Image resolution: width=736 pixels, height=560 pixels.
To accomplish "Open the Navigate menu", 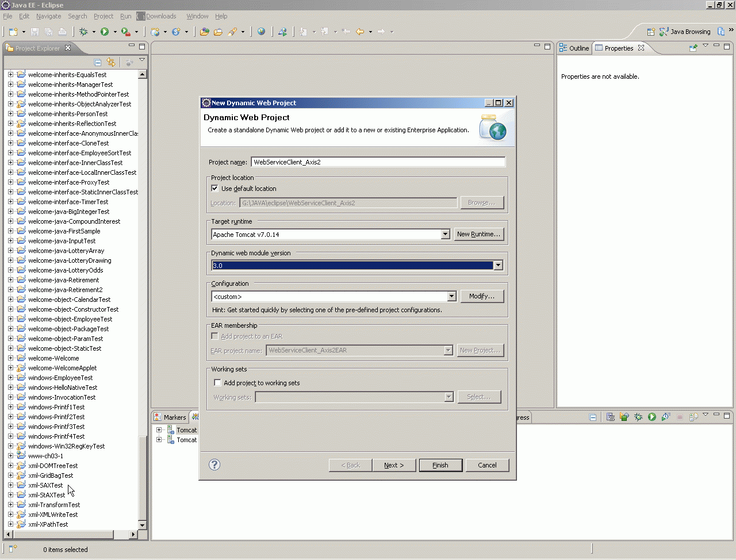I will point(48,16).
